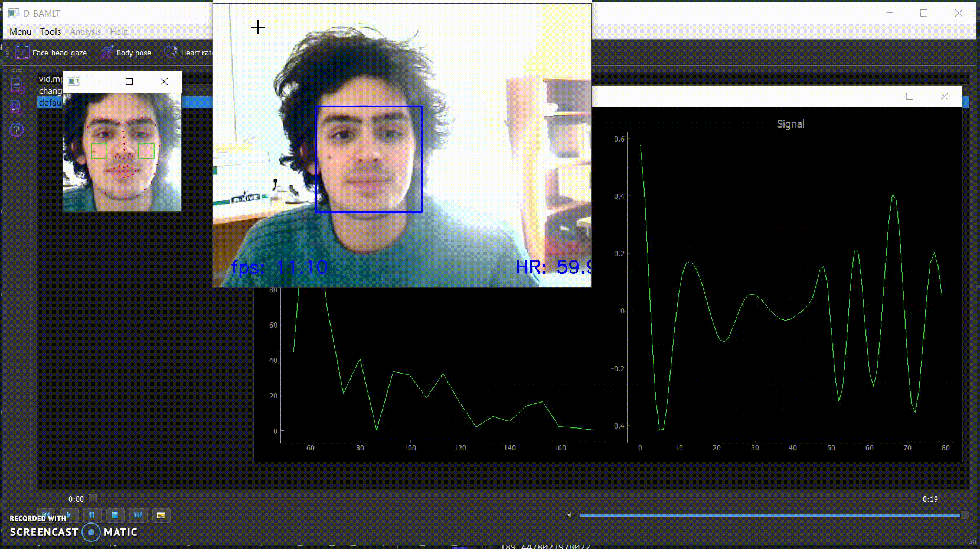Image resolution: width=980 pixels, height=549 pixels.
Task: Skip back to the previous video
Action: (x=46, y=515)
